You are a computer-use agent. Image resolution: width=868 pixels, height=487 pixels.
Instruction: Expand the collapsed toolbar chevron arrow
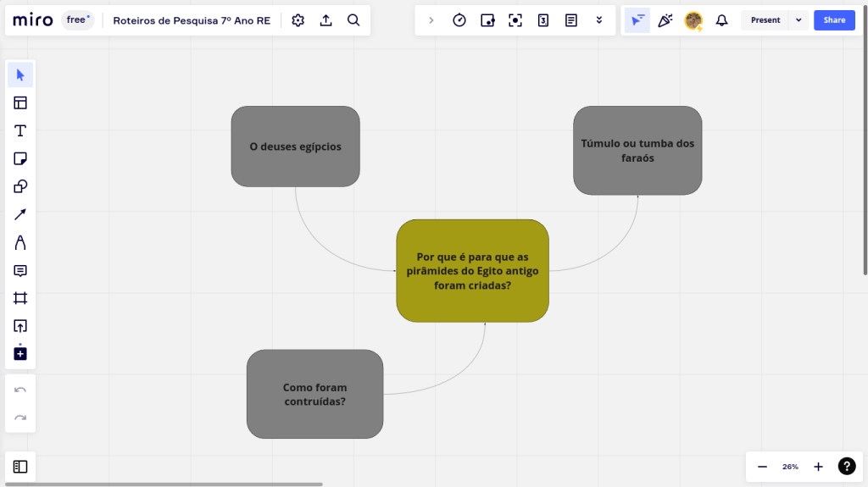[x=431, y=20]
